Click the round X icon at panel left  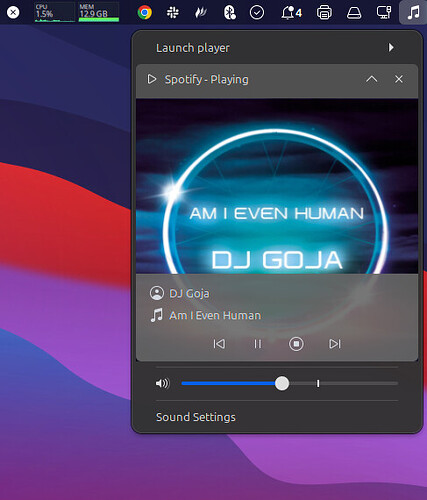tap(13, 13)
